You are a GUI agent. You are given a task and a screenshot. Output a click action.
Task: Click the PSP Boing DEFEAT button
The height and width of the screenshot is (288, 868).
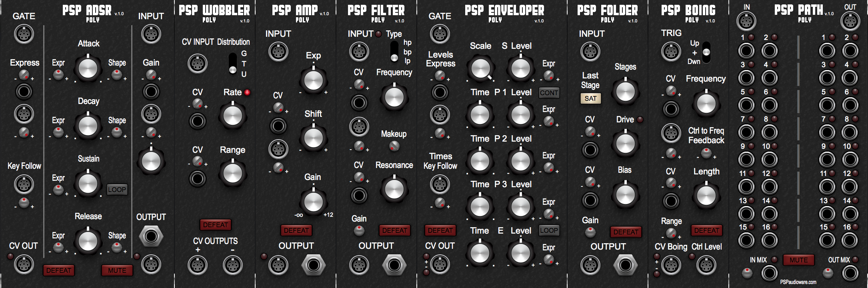click(x=707, y=230)
